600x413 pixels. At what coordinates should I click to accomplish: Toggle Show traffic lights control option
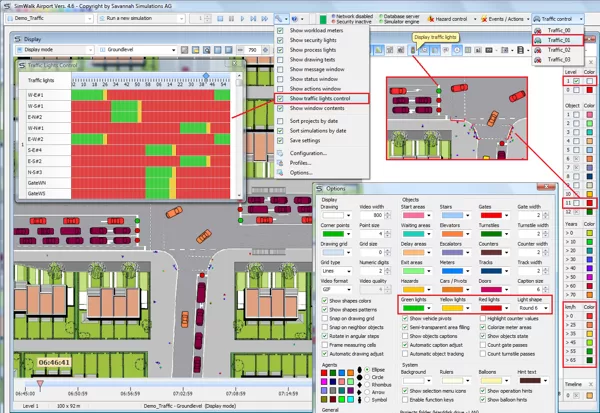pos(280,98)
